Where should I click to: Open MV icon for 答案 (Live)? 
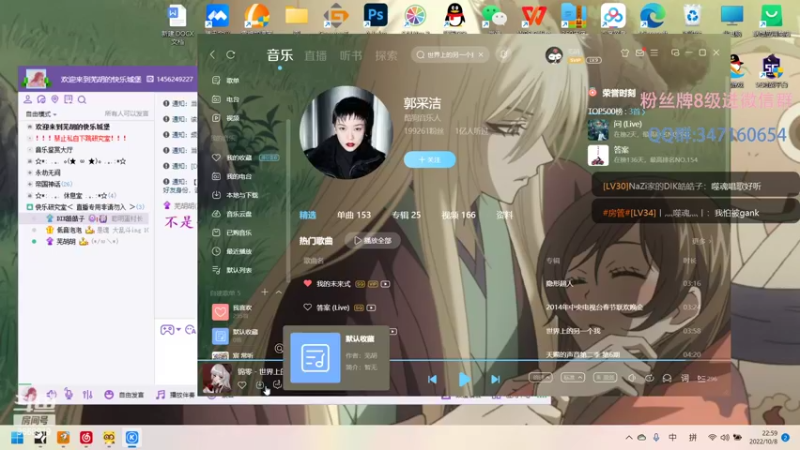coord(371,308)
